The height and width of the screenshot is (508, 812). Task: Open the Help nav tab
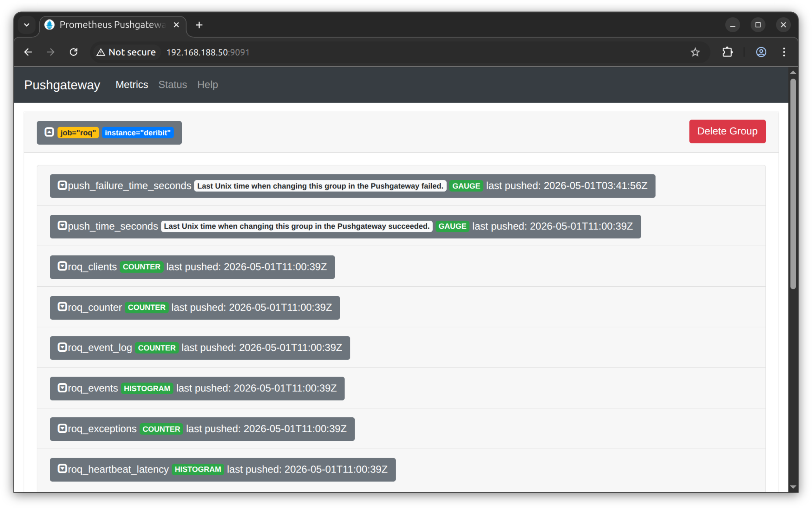coord(208,85)
